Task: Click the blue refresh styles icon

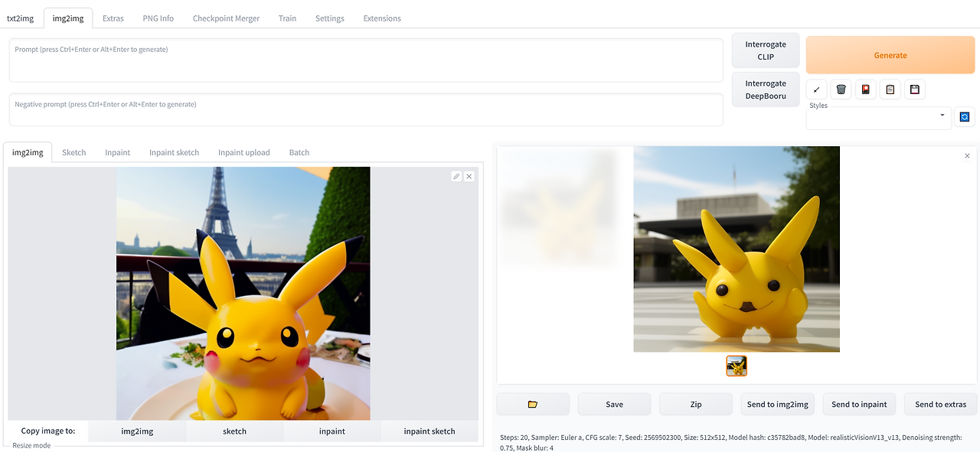Action: coord(965,116)
